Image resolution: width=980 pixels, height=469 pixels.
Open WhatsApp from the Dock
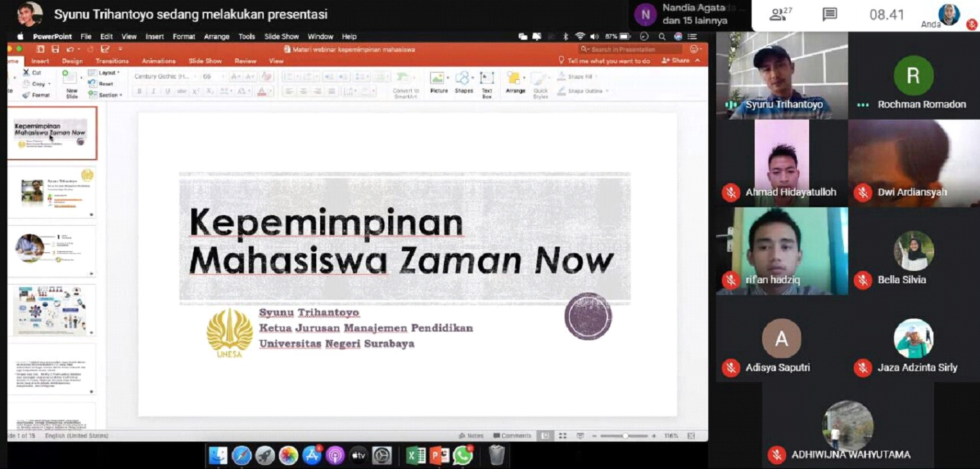[463, 455]
